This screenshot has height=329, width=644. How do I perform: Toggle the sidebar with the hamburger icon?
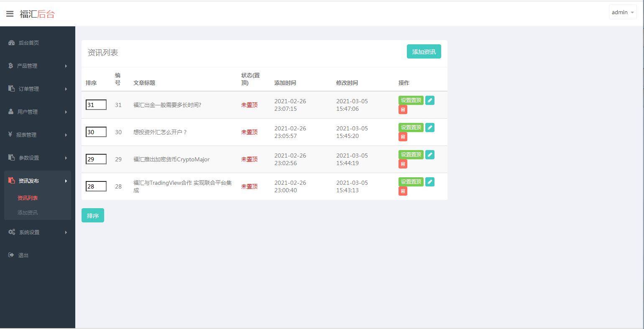pos(10,13)
